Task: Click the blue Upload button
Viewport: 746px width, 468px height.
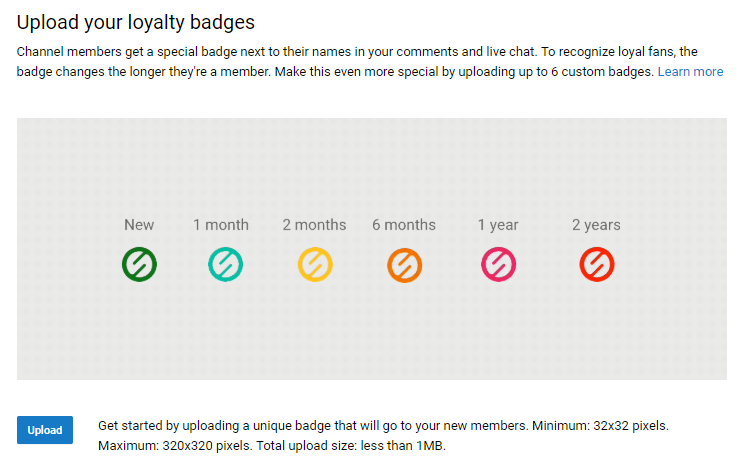Action: point(45,430)
